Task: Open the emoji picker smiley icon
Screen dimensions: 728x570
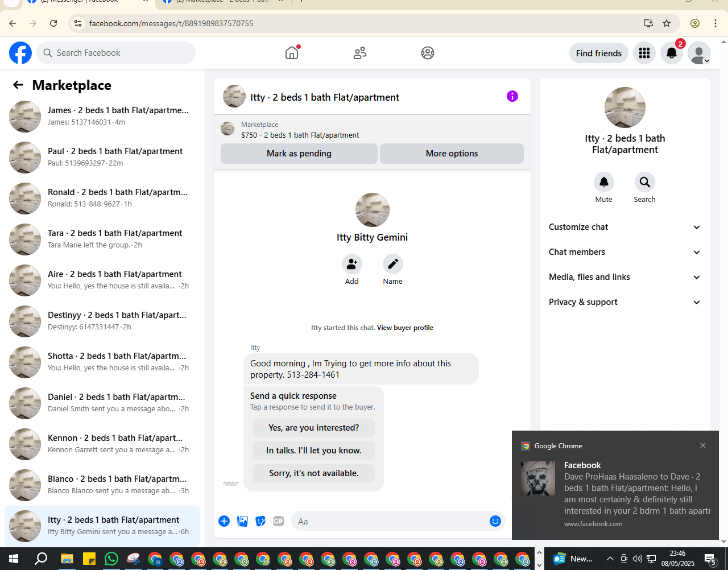Action: point(495,521)
